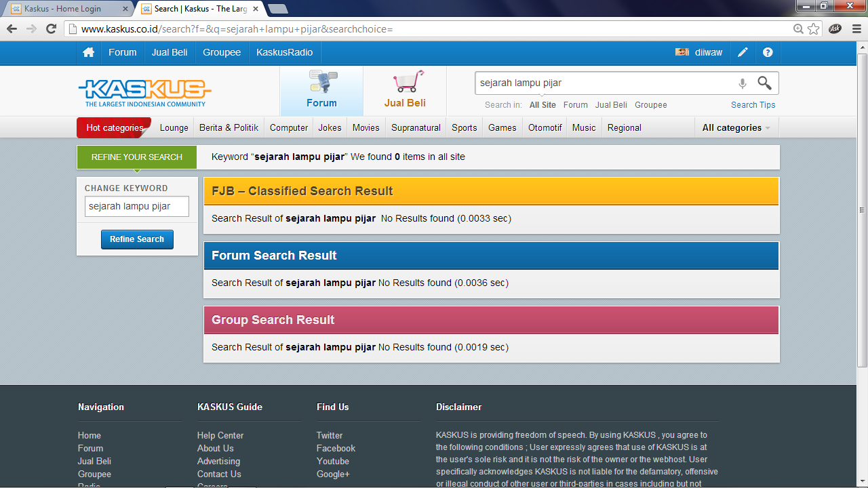
Task: Open the Twitter link
Action: pyautogui.click(x=330, y=436)
